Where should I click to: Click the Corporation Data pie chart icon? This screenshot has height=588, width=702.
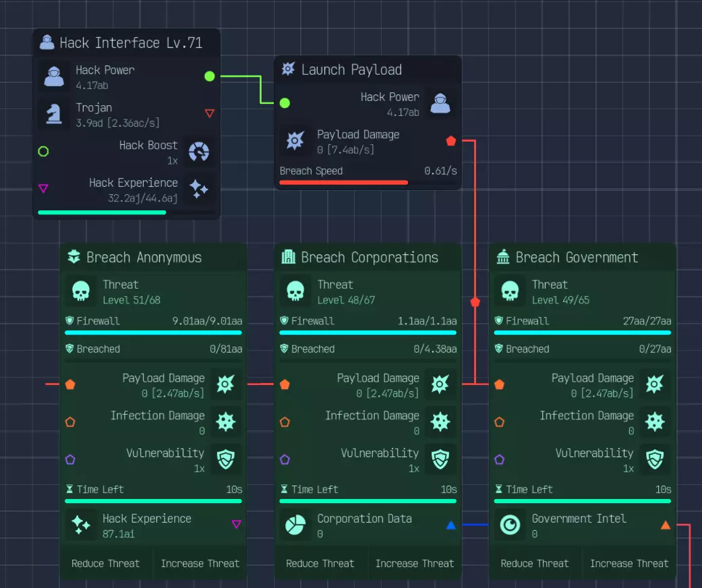[x=295, y=525]
